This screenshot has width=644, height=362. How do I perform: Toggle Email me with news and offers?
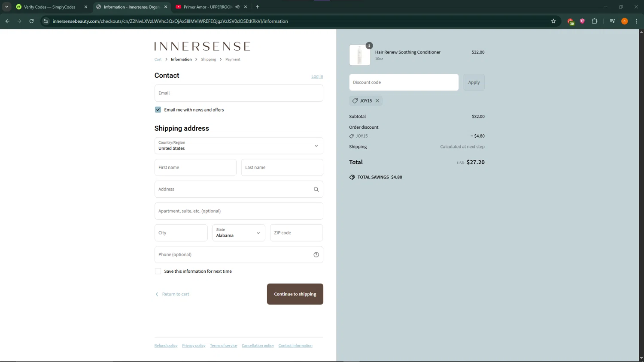click(158, 110)
